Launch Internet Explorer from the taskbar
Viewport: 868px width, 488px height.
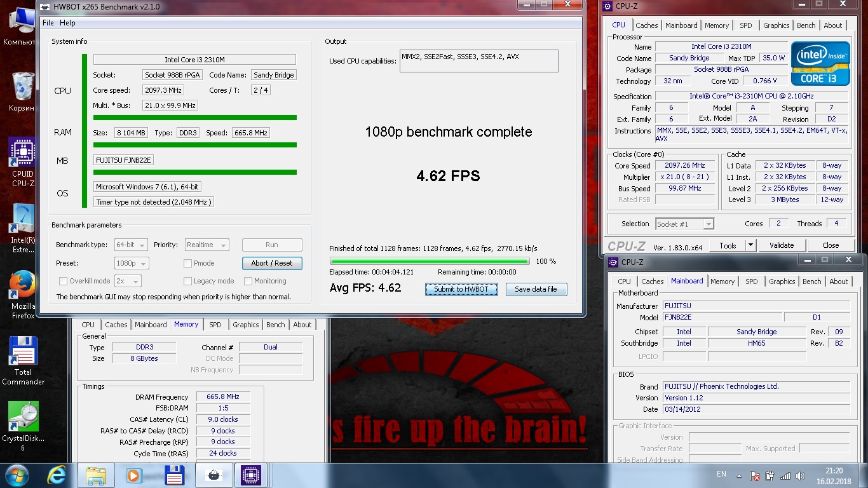[57, 475]
